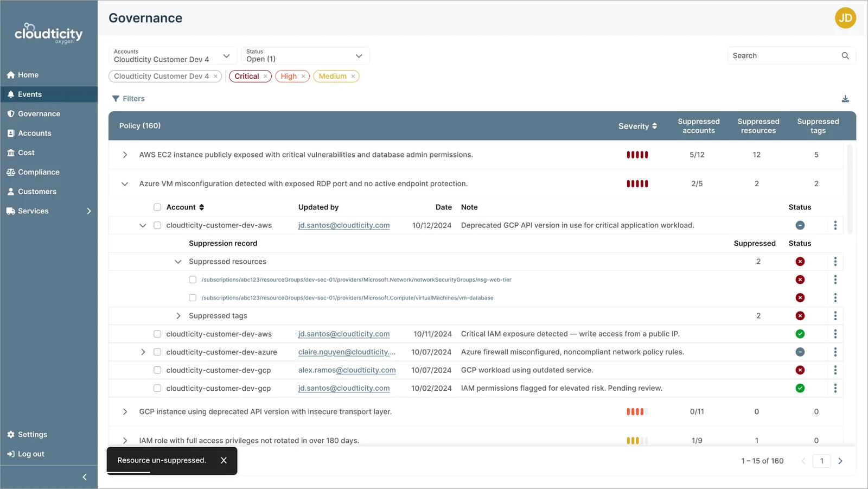Check the nsg-web-tier resource checkbox
Viewport: 868px width, 489px height.
pyautogui.click(x=193, y=280)
